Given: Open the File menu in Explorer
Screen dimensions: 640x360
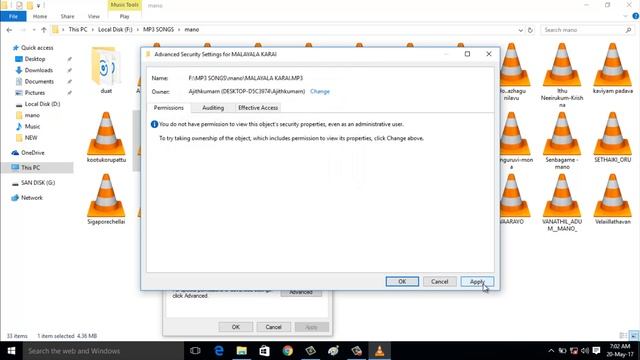Looking at the screenshot, I should [13, 16].
